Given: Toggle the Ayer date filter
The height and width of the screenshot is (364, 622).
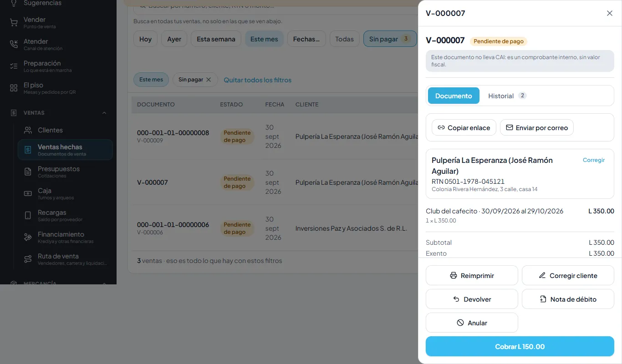Looking at the screenshot, I should tap(174, 39).
